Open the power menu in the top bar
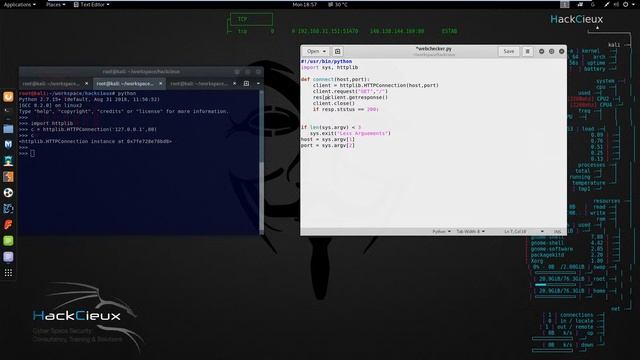This screenshot has width=640, height=360. (625, 4)
